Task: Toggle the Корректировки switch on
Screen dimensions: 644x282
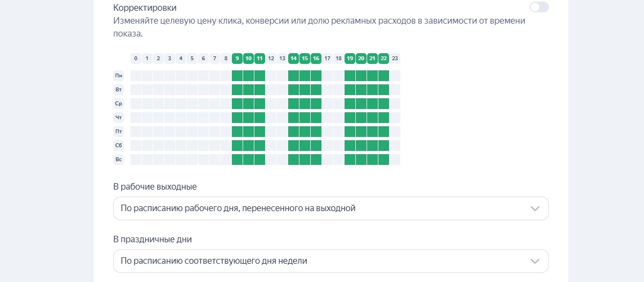Action: pos(539,7)
